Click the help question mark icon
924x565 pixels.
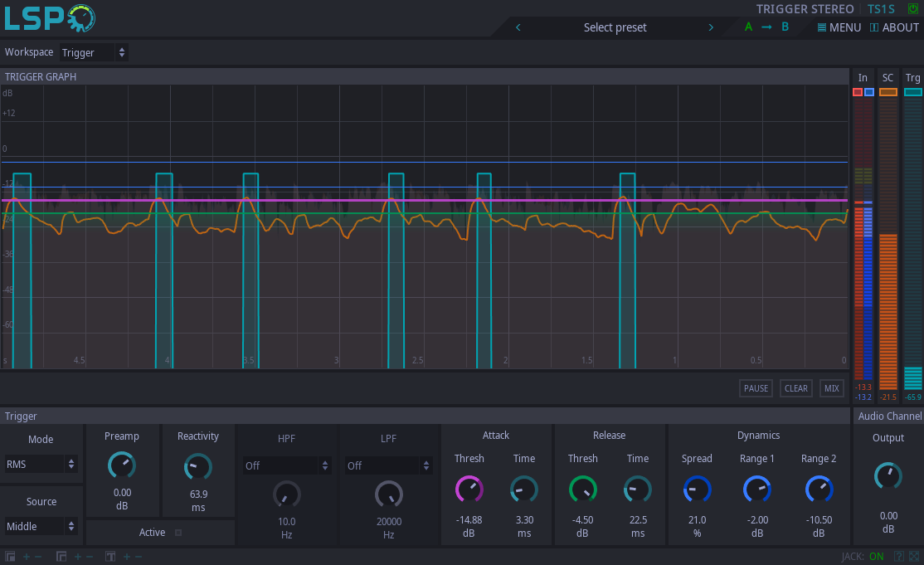point(898,556)
